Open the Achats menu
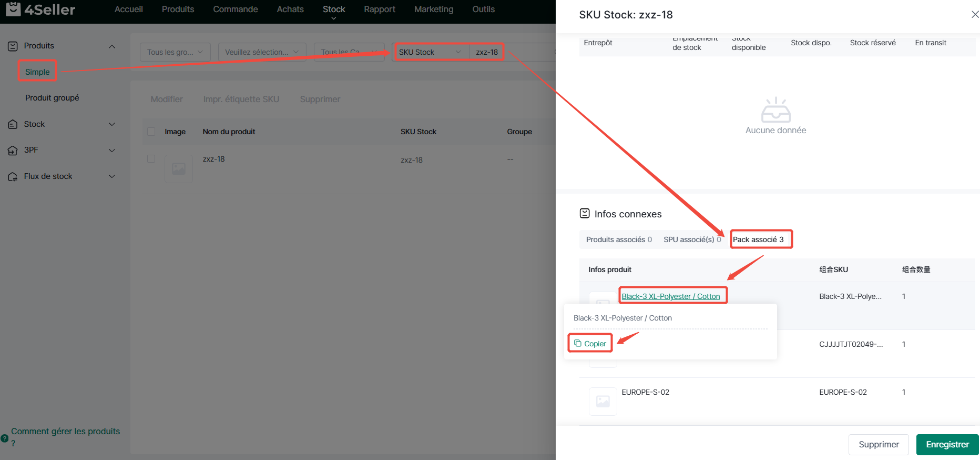Viewport: 980px width, 460px height. pyautogui.click(x=290, y=9)
